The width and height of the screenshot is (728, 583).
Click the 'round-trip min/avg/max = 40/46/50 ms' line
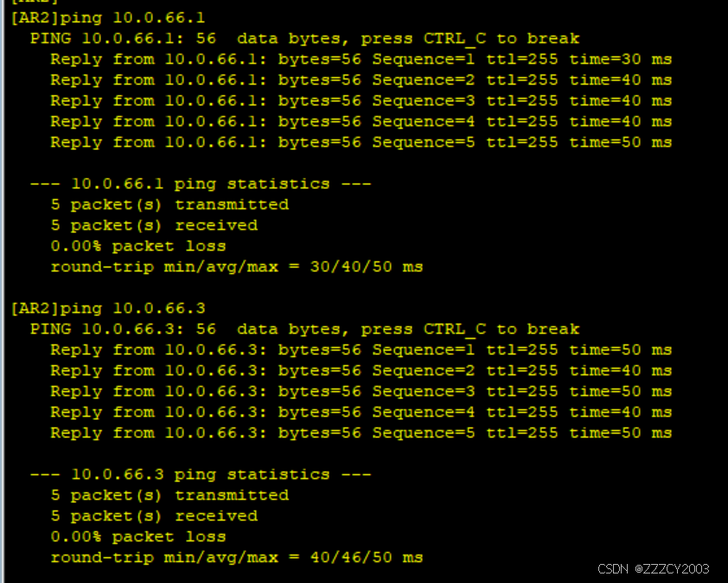(237, 557)
